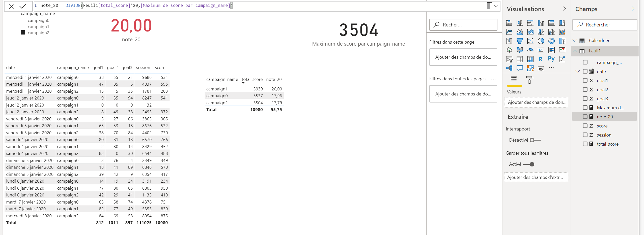The width and height of the screenshot is (644, 235).
Task: Add data fields to all-pages filters
Action: coord(463,94)
